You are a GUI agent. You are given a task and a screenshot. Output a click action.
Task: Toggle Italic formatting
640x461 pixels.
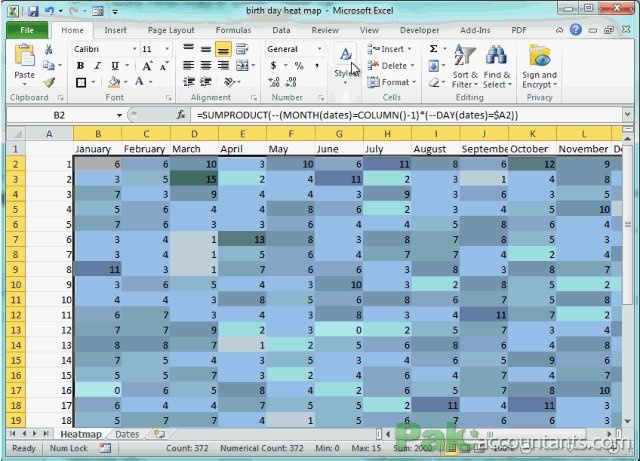pos(98,66)
